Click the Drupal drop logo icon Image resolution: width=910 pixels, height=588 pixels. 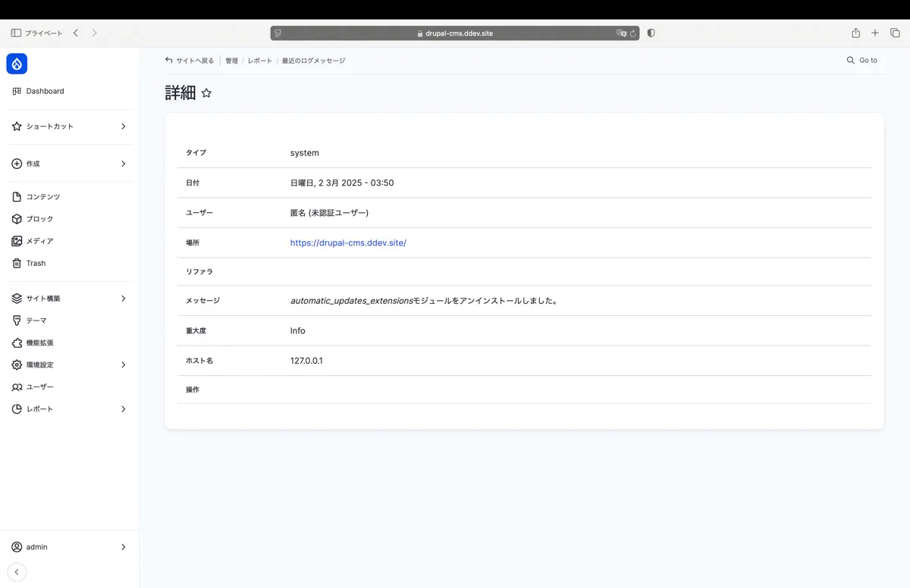pos(17,64)
